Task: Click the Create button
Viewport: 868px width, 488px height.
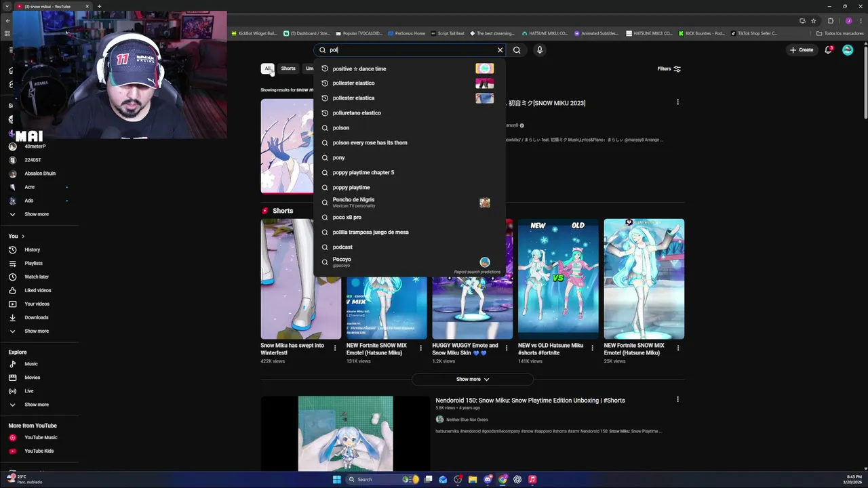Action: 801,49
